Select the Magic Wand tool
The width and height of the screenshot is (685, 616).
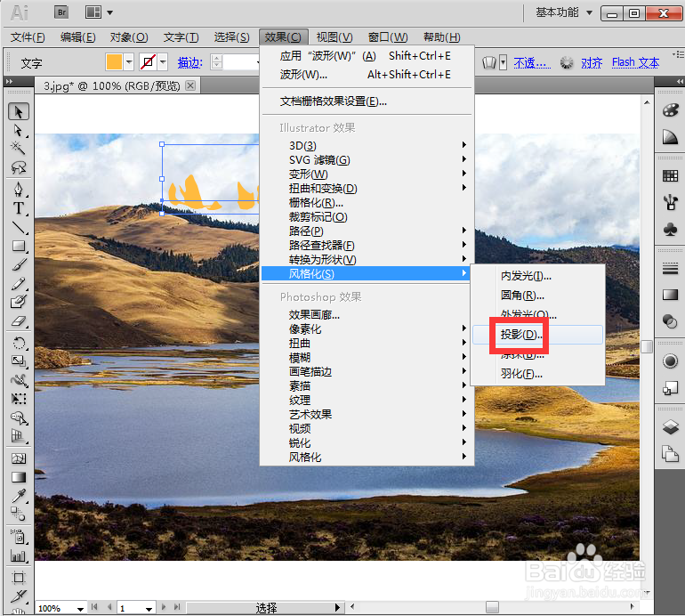(x=19, y=148)
